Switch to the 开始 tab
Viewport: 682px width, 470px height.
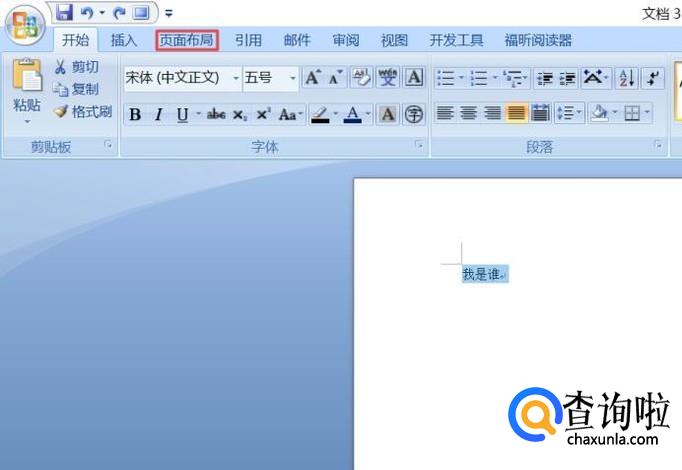point(75,40)
